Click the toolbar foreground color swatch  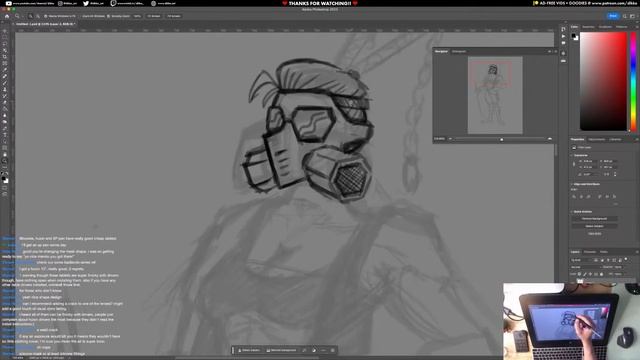point(4,179)
